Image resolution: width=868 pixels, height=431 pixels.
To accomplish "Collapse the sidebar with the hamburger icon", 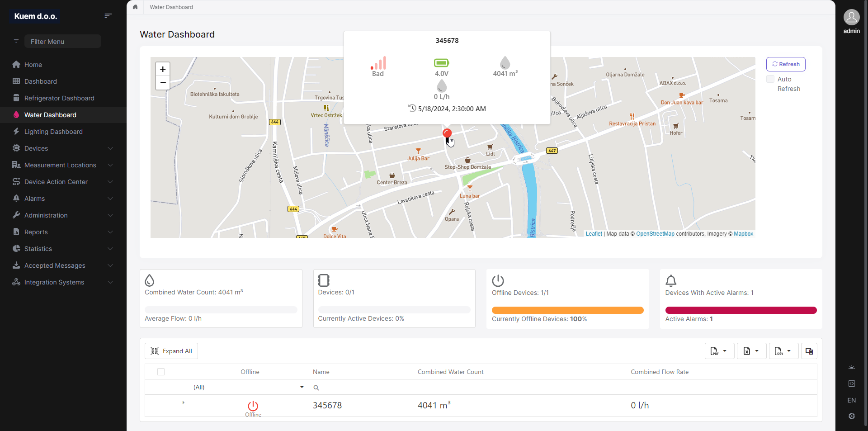I will pyautogui.click(x=108, y=16).
